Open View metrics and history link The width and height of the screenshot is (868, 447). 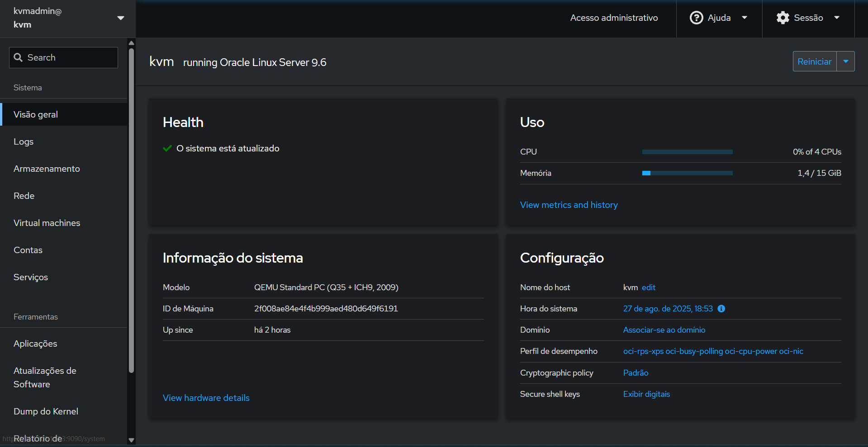(x=569, y=205)
